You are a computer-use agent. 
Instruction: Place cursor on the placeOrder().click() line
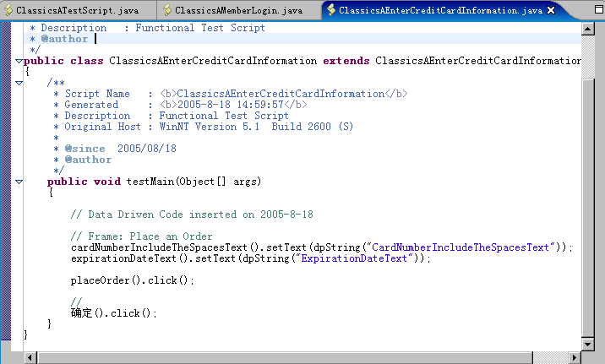point(132,280)
